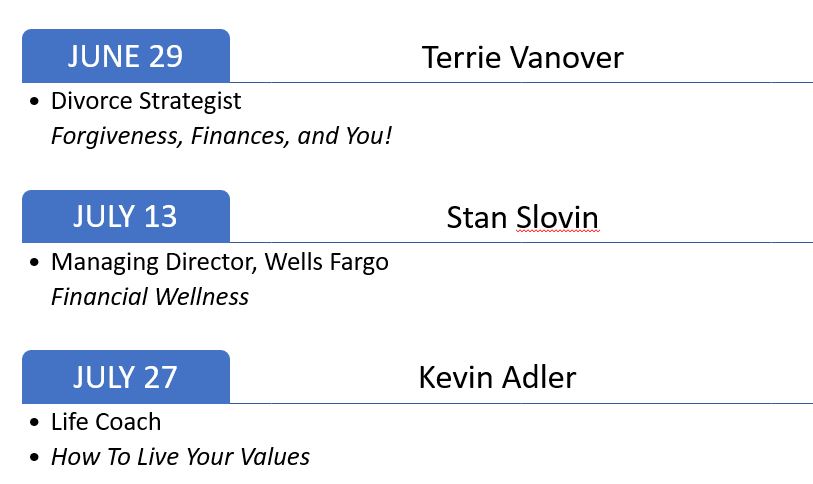The width and height of the screenshot is (813, 484).
Task: Click the misspelled word Slovin
Action: click(x=557, y=217)
